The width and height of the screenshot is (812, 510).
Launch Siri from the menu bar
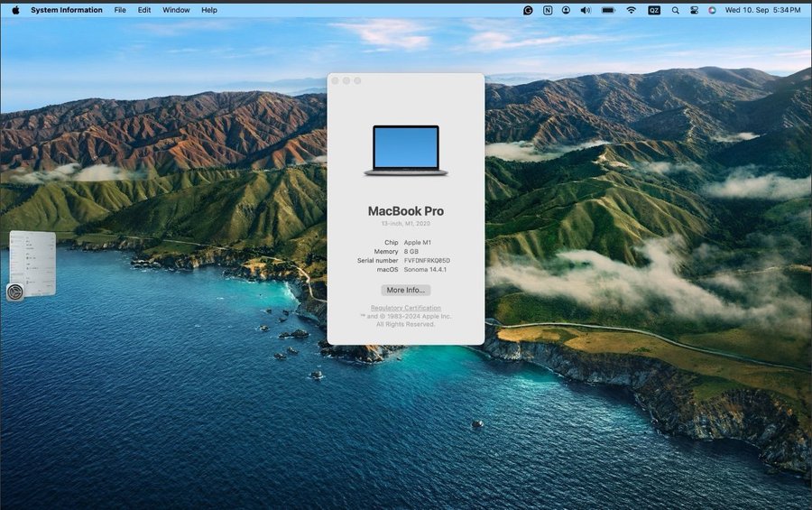(712, 10)
